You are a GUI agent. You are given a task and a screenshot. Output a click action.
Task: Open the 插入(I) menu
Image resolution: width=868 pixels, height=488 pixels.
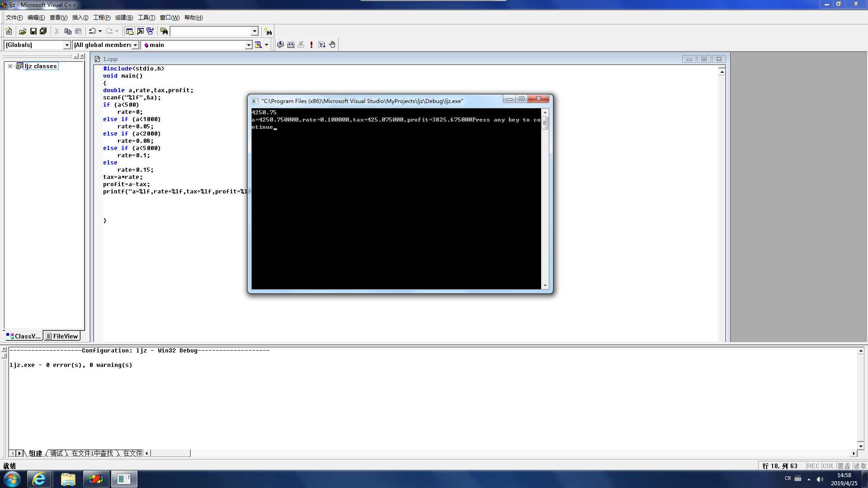pos(80,18)
